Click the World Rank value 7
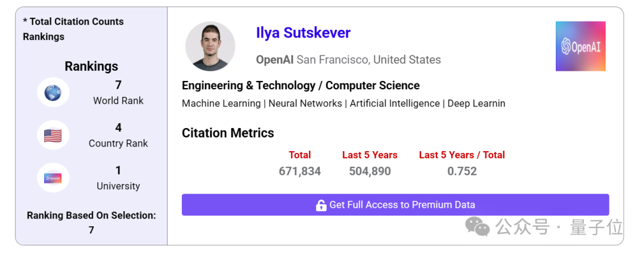The width and height of the screenshot is (644, 253). point(118,85)
